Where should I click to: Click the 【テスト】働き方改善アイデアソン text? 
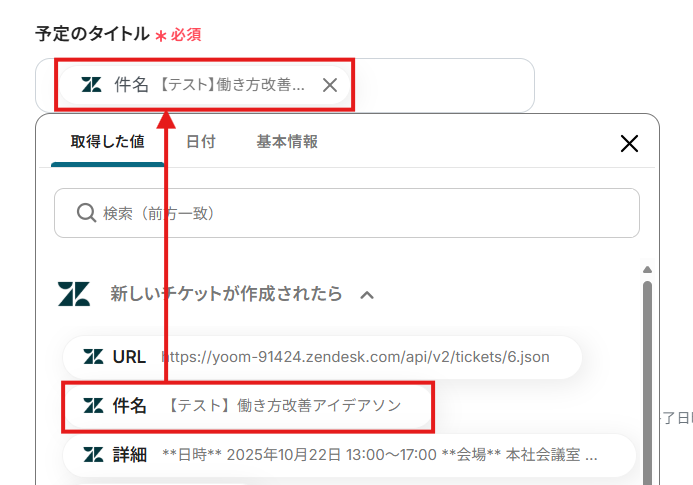pos(284,405)
